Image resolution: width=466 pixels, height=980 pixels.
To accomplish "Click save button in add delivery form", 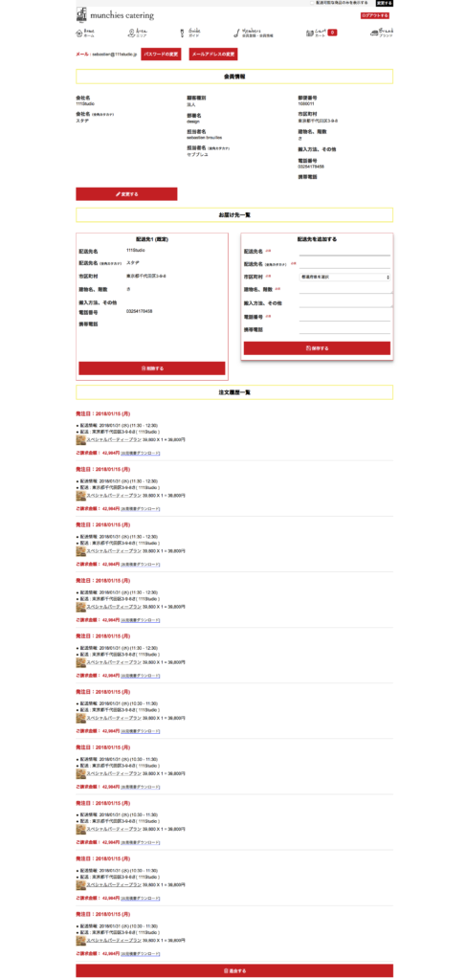I will coord(317,348).
